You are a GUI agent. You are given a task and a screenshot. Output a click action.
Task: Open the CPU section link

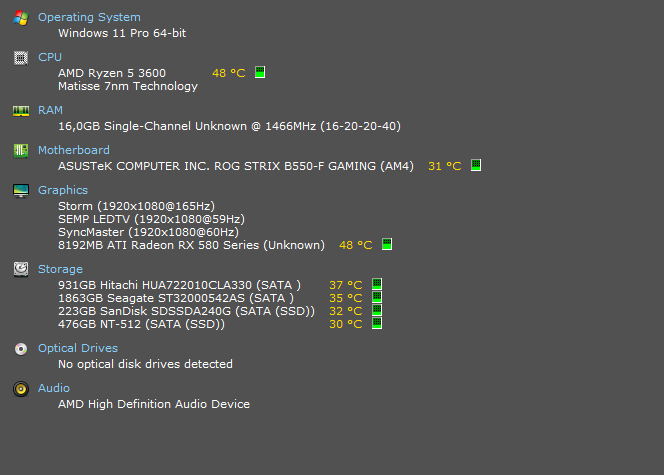[x=50, y=57]
